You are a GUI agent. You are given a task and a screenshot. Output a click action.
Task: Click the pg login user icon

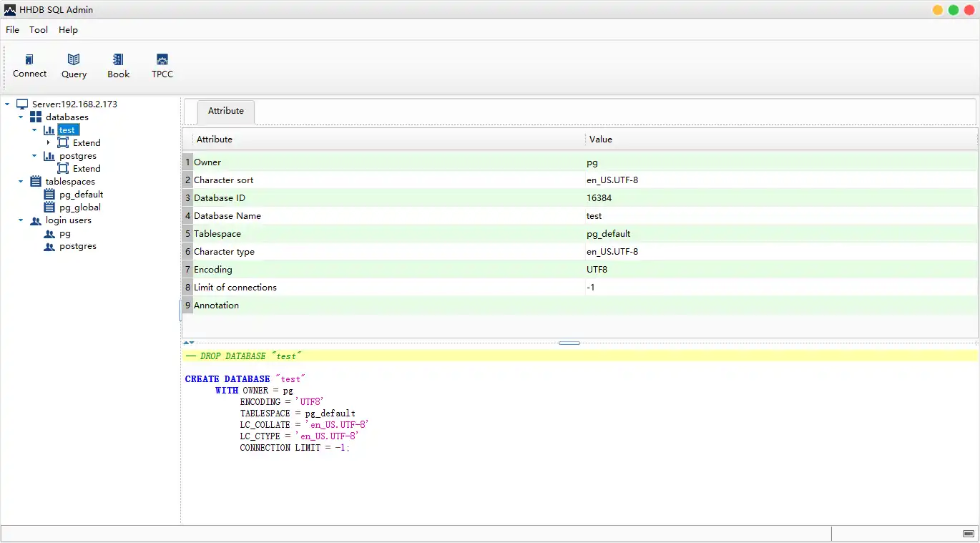[x=49, y=233]
